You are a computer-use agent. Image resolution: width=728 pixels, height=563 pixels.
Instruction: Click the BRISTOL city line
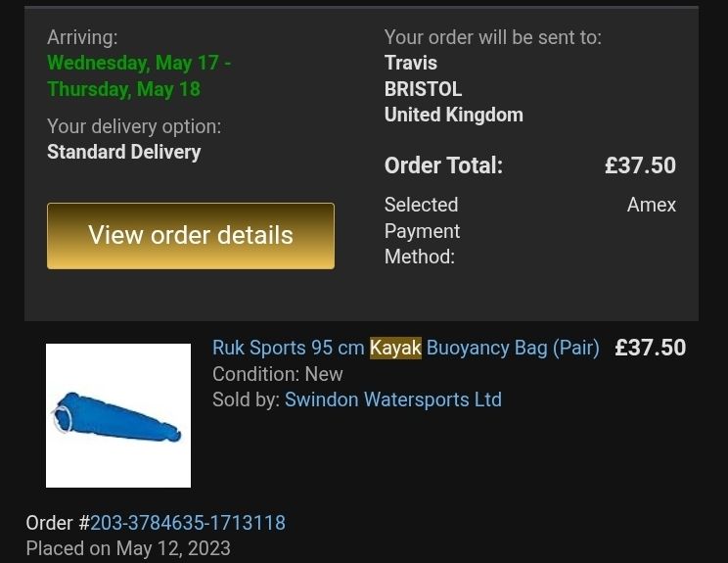click(423, 89)
